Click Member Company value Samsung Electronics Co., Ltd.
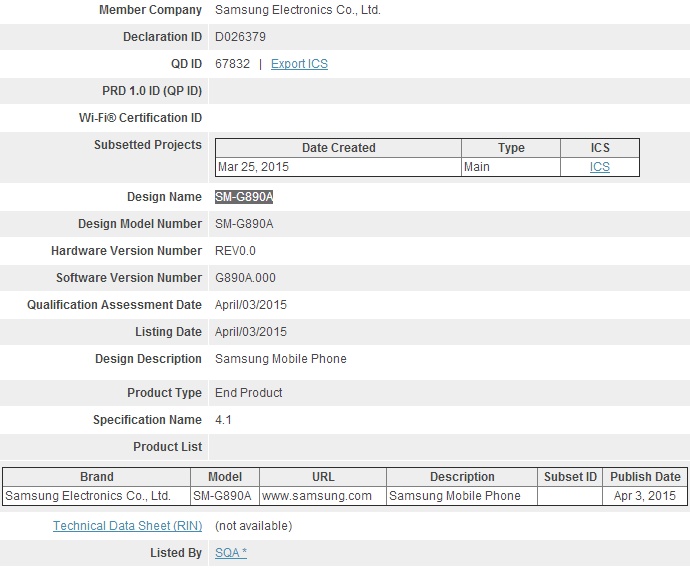 click(x=298, y=10)
